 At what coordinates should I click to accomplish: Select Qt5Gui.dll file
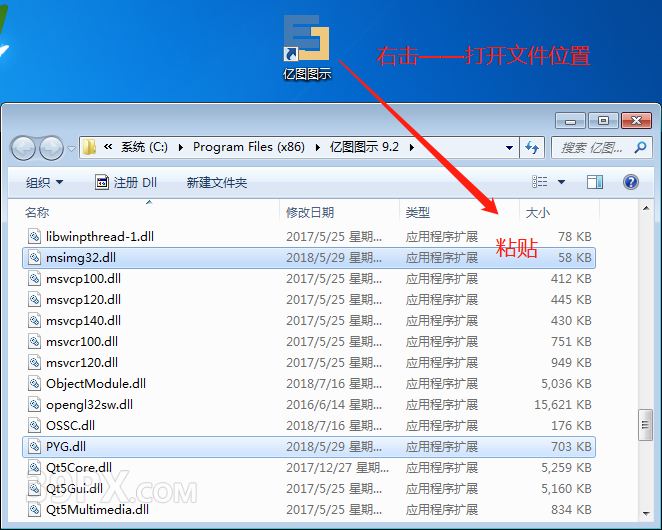tap(309, 489)
